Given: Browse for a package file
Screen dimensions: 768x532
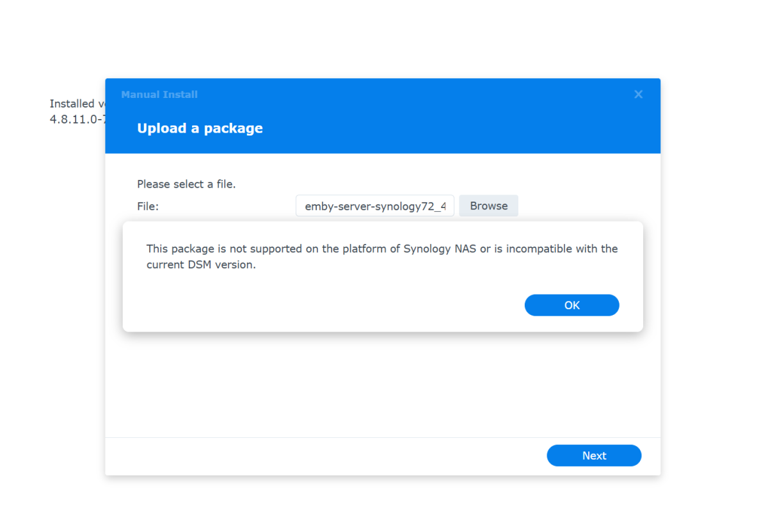Looking at the screenshot, I should point(488,206).
